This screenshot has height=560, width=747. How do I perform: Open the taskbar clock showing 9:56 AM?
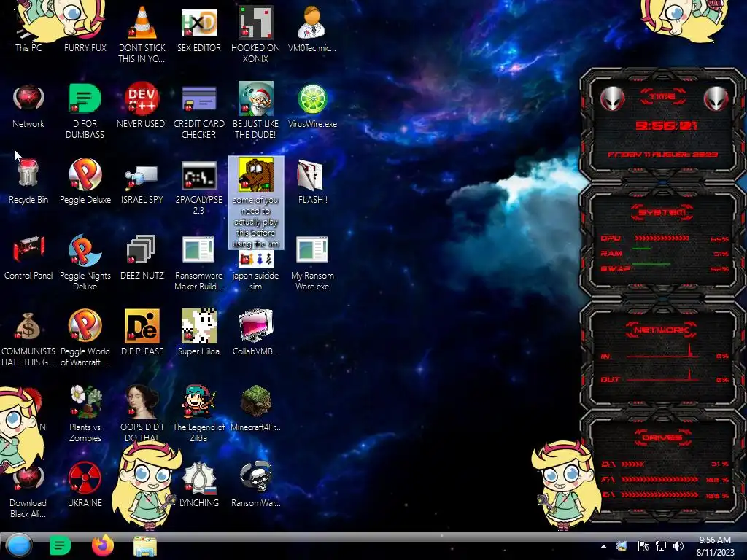click(x=715, y=546)
